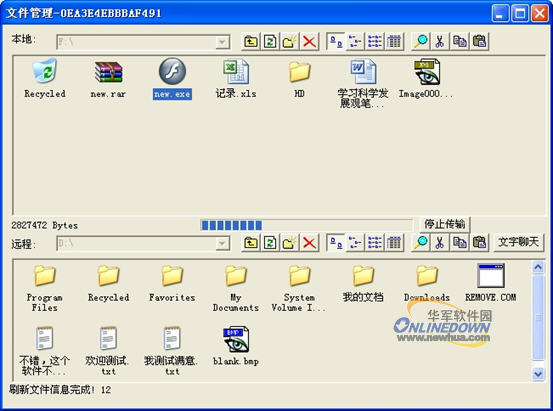
Task: Search local files with magnifier icon
Action: (x=421, y=42)
